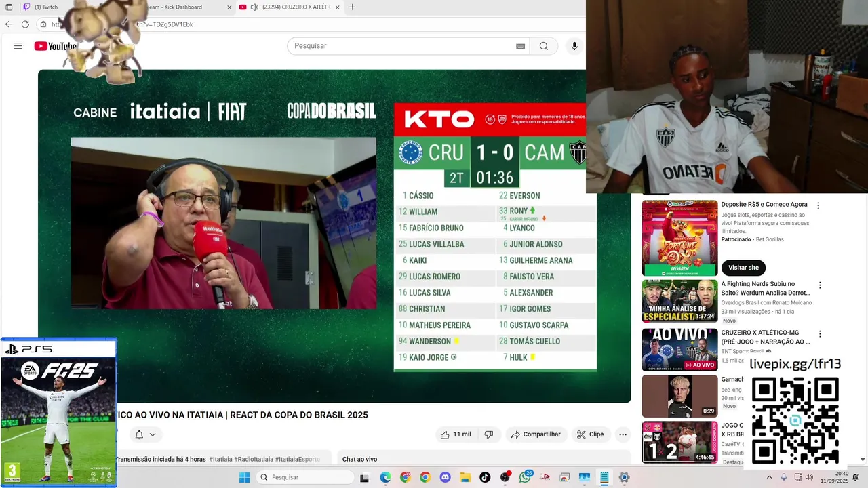Screen dimensions: 868x488
Task: Open Discord from the taskbar
Action: point(445,477)
